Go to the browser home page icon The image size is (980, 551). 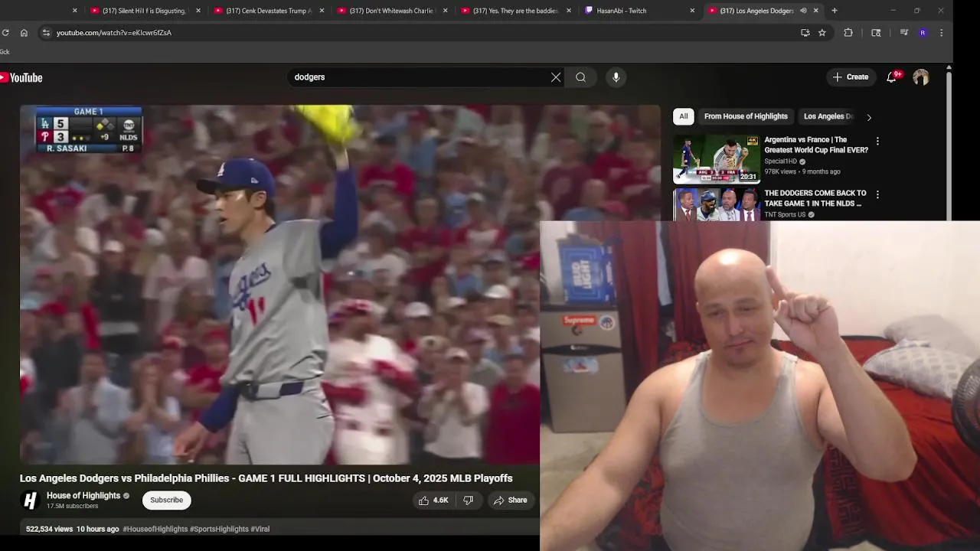(x=24, y=33)
